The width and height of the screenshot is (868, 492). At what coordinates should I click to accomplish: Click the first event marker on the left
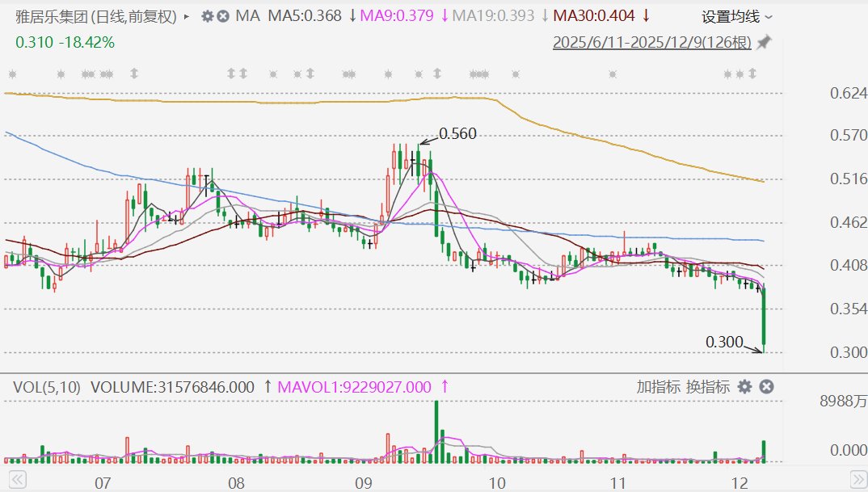[13, 74]
